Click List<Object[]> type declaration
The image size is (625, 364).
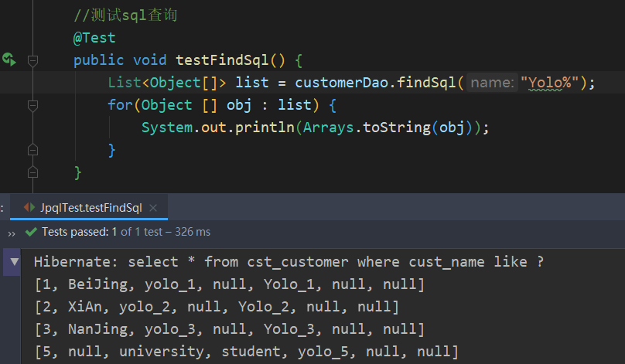(167, 83)
